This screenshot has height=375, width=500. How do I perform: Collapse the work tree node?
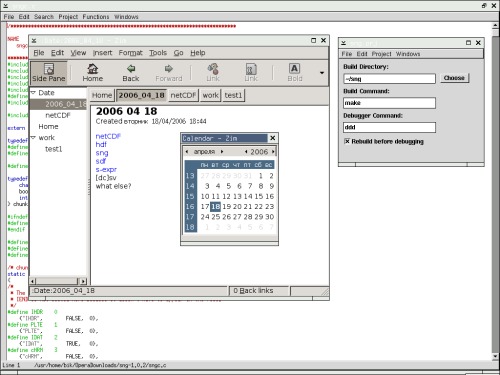click(x=33, y=137)
